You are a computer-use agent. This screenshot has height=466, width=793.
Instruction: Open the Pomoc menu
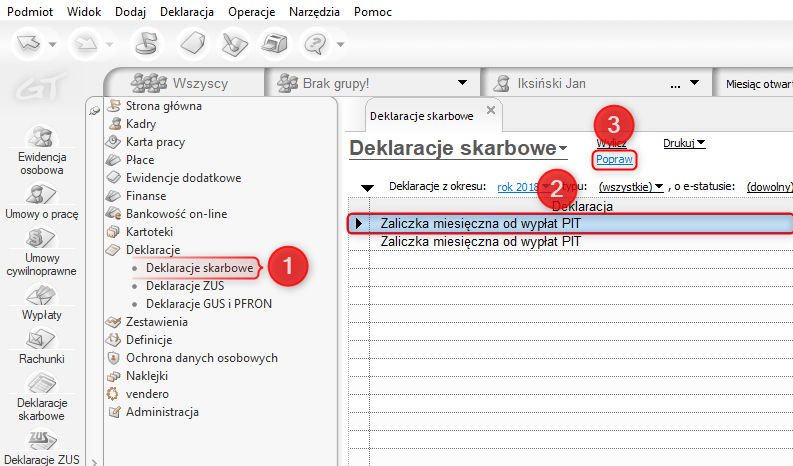(373, 12)
